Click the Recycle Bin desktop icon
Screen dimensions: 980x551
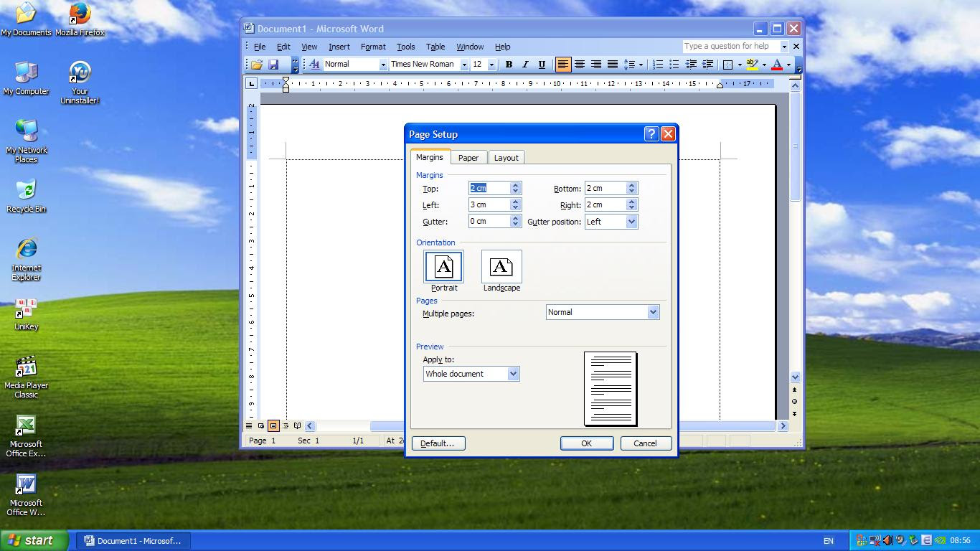(x=26, y=196)
